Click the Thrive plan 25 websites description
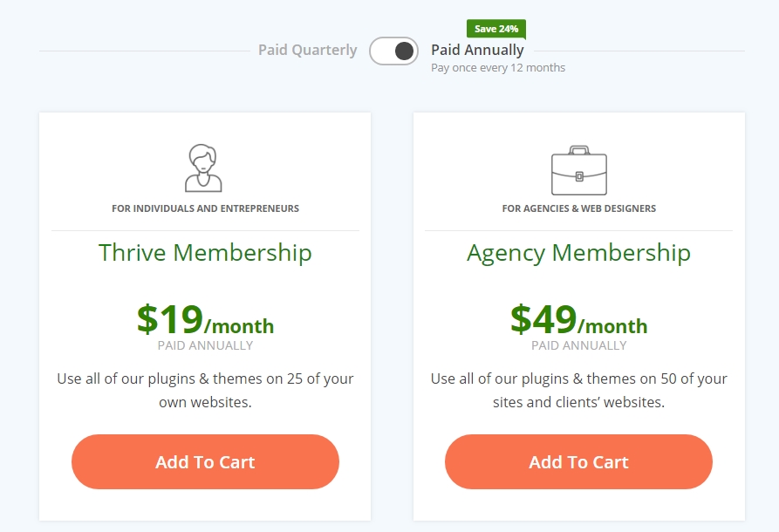 tap(205, 391)
